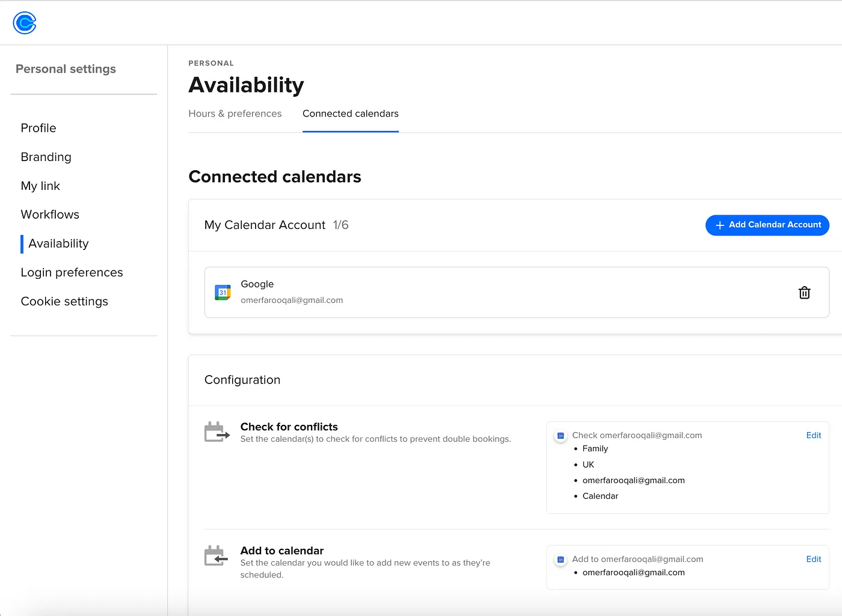Click Add Calendar Account button
The height and width of the screenshot is (616, 842).
click(767, 225)
